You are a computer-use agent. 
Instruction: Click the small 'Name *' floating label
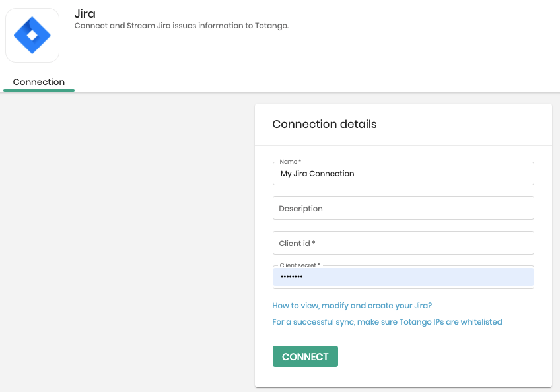[x=290, y=162]
